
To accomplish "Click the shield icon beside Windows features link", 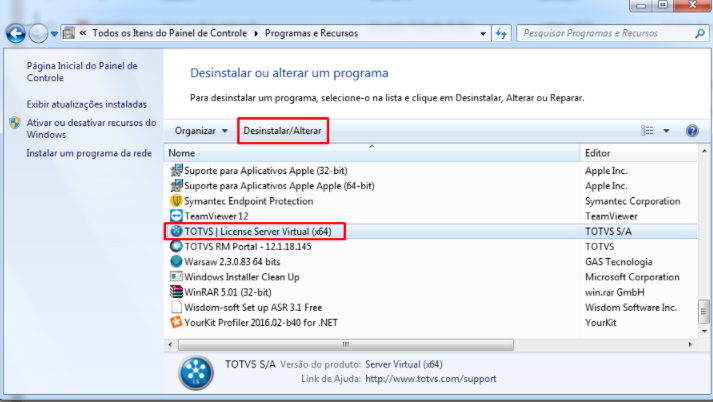I will tap(15, 123).
